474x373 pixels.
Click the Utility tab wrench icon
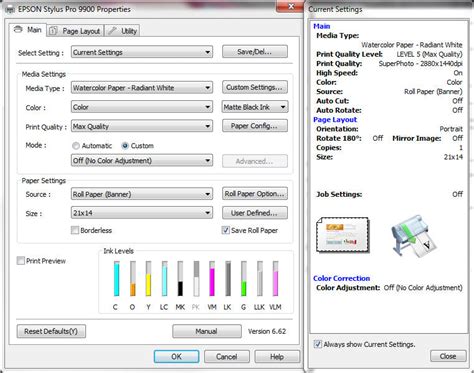click(113, 31)
